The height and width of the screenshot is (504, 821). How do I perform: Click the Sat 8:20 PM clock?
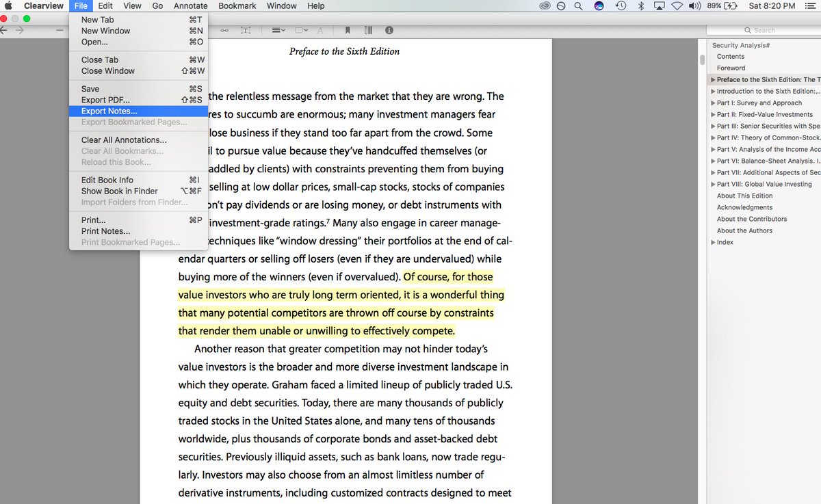pyautogui.click(x=772, y=5)
